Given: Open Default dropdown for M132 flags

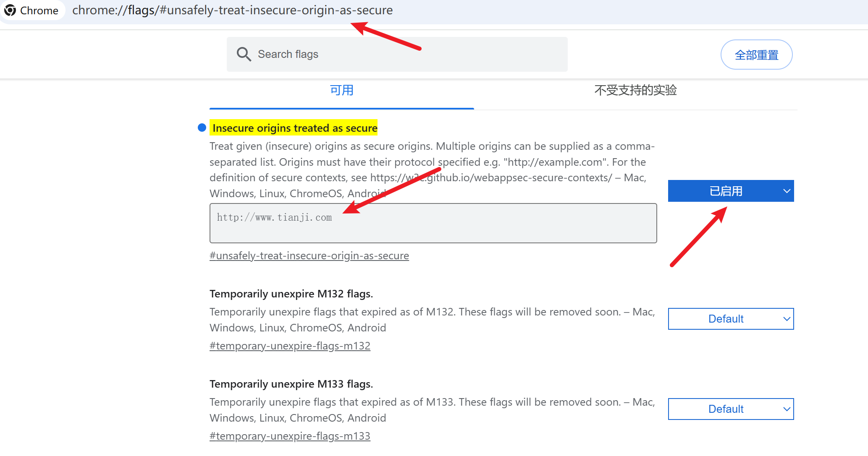Looking at the screenshot, I should tap(726, 319).
